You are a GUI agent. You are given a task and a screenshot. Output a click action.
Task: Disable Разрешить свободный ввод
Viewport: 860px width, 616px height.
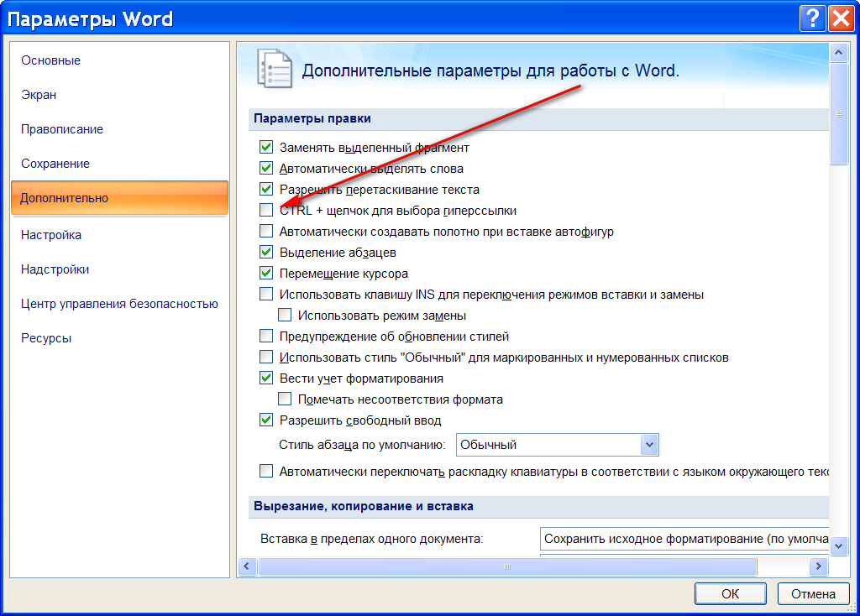tap(265, 419)
